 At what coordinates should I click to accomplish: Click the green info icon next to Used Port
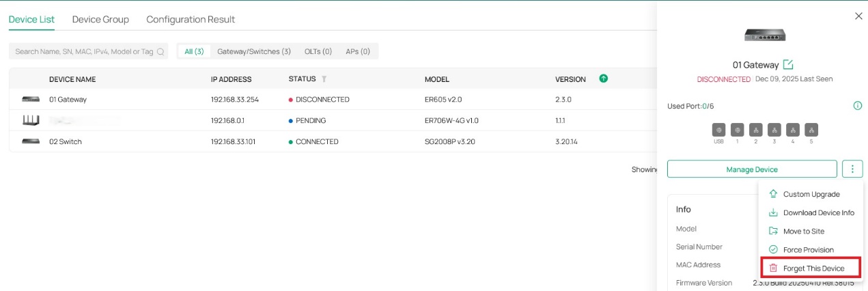click(x=858, y=106)
